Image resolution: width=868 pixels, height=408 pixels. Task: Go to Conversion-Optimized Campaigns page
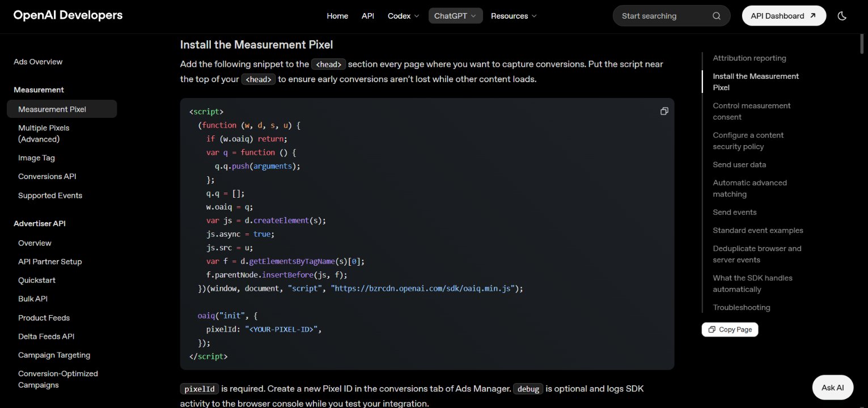[58, 379]
